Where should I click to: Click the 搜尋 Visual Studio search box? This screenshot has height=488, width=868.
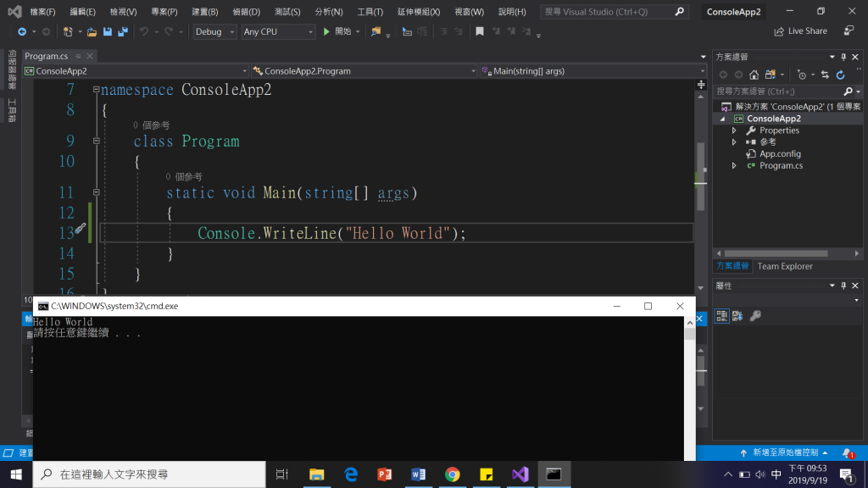tap(615, 12)
